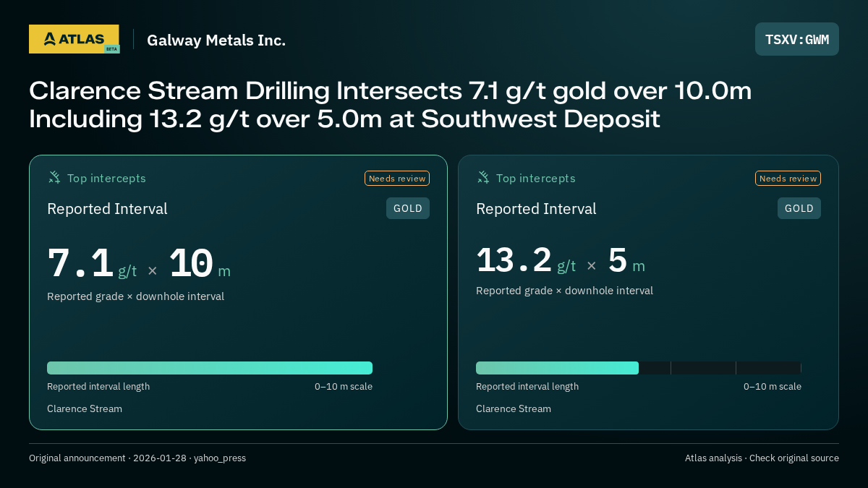This screenshot has width=868, height=488.
Task: Click the full interval bar in 10 m card
Action: (x=210, y=368)
